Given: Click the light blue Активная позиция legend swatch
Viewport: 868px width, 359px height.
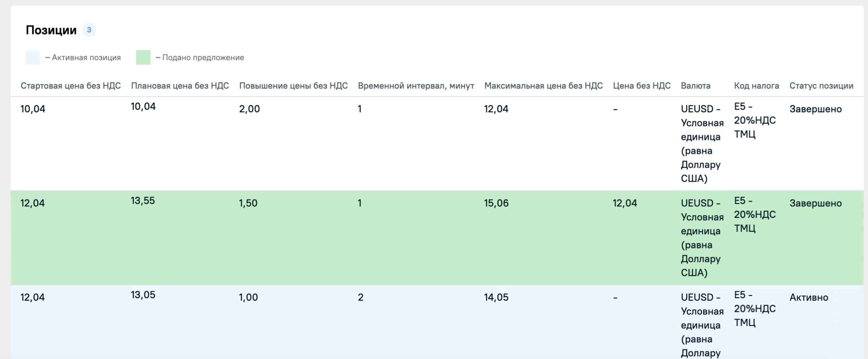Looking at the screenshot, I should click(33, 57).
